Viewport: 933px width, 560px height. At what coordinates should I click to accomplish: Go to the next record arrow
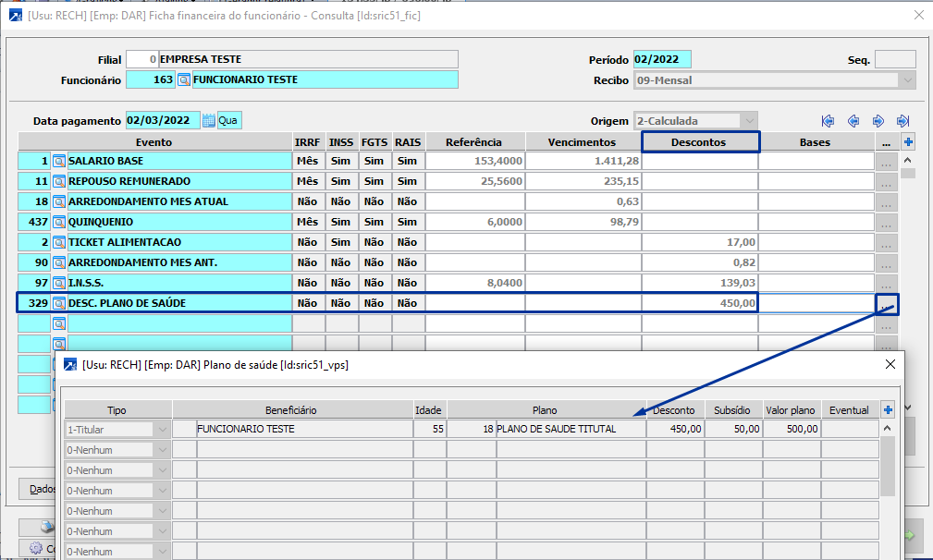point(878,121)
